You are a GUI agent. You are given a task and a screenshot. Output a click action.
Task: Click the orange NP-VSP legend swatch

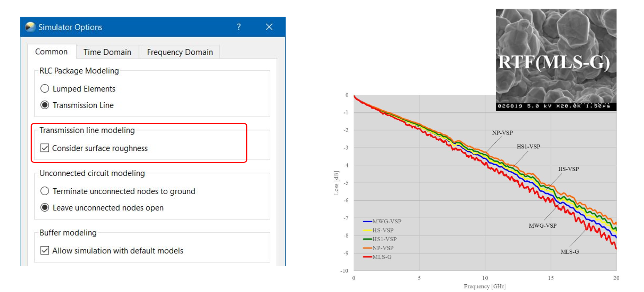point(367,248)
